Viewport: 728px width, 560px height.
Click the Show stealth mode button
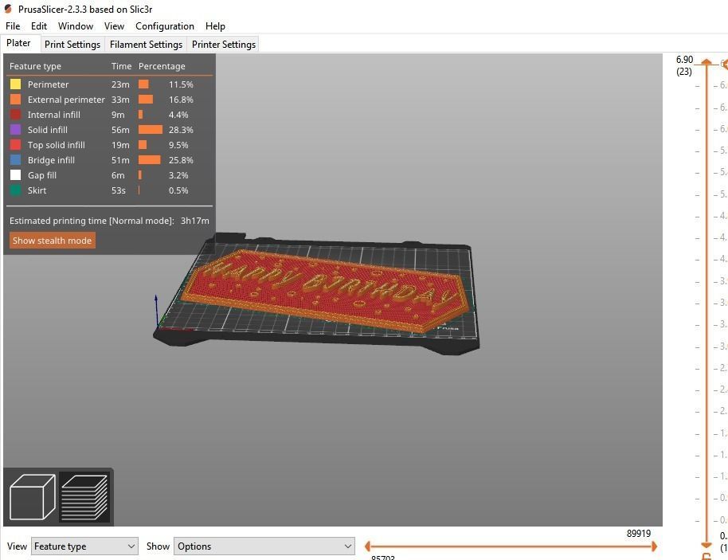(52, 241)
